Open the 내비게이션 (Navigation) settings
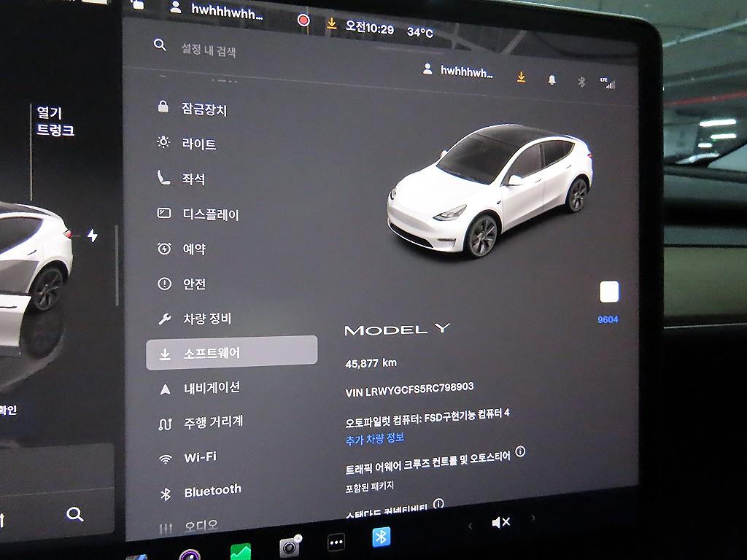 point(199,388)
